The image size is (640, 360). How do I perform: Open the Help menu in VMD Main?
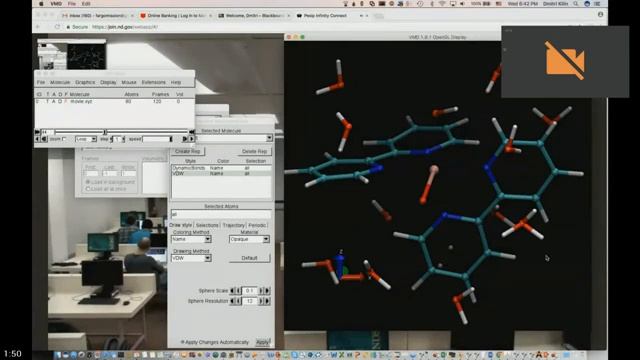pyautogui.click(x=176, y=82)
